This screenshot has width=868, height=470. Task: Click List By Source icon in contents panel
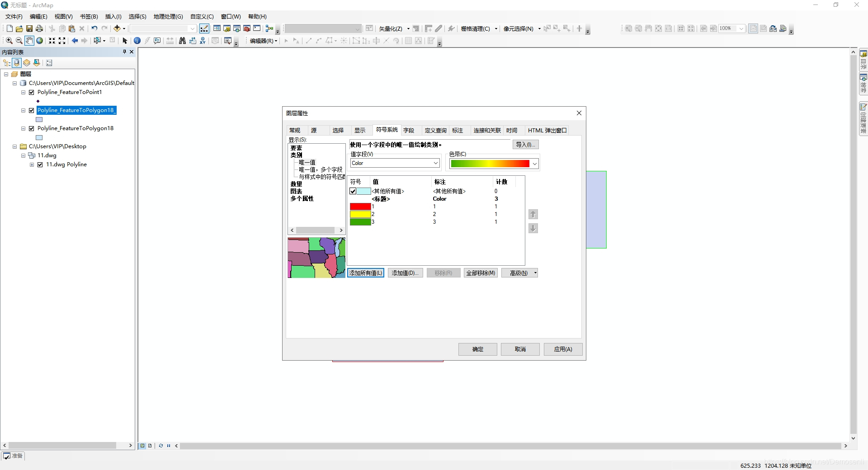click(x=17, y=63)
